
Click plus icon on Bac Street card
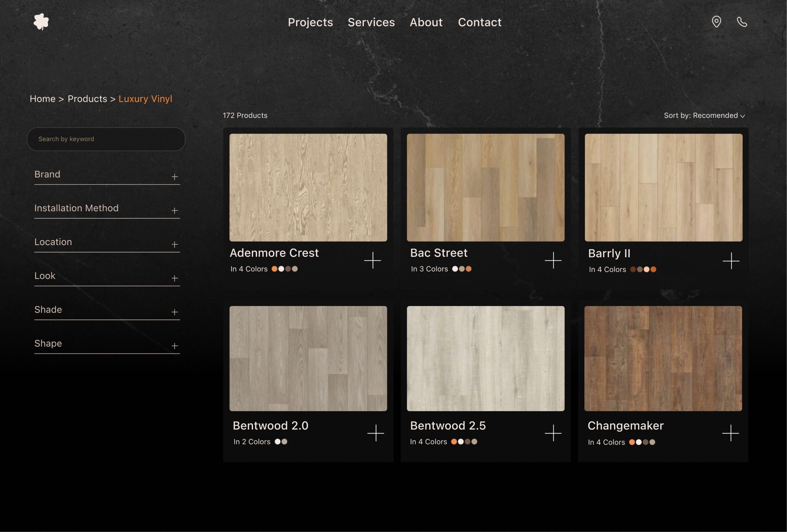(553, 260)
